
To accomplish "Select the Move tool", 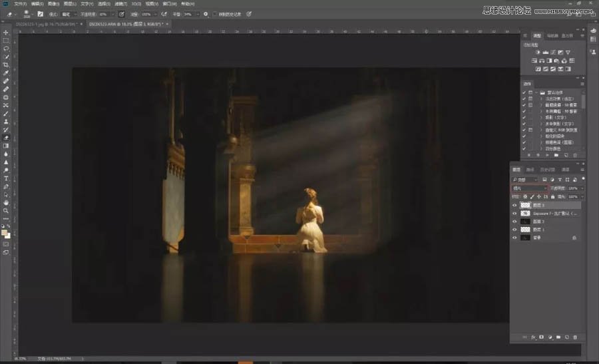I will (6, 33).
